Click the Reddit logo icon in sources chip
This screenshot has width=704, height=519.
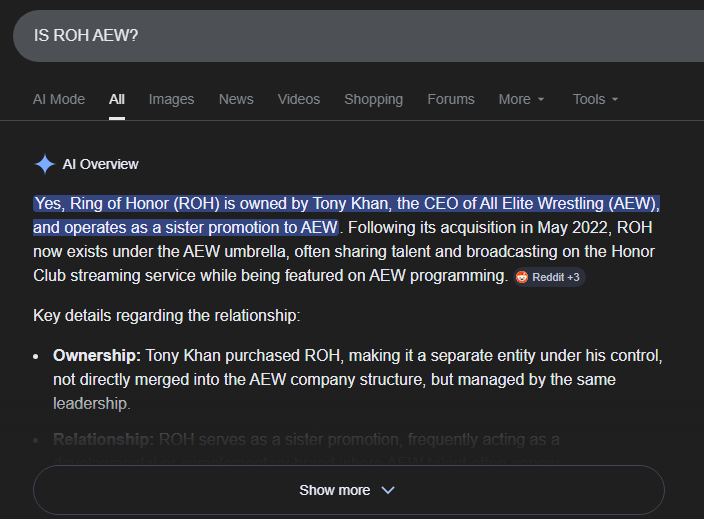[x=522, y=277]
